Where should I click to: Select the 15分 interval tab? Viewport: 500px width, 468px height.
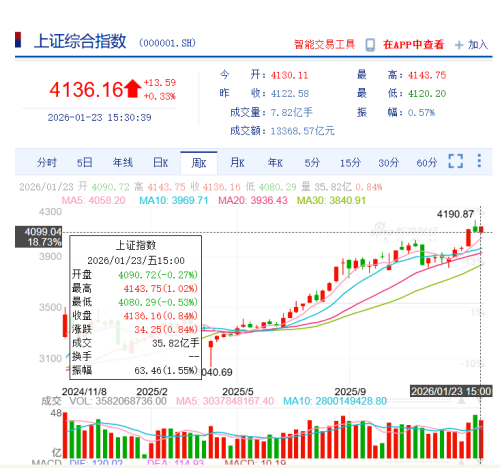point(350,163)
